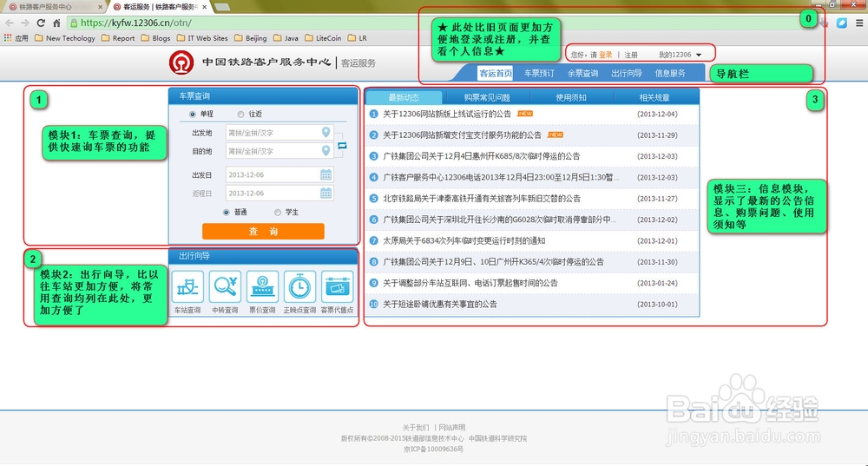Open notice 关于短途卧铺优惠有关事宜的公告

point(439,304)
